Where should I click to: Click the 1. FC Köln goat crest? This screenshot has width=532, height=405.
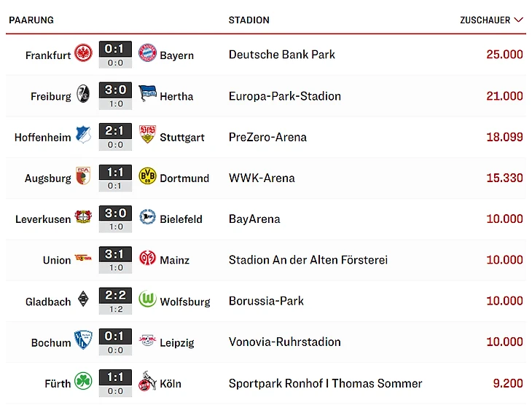pos(146,381)
